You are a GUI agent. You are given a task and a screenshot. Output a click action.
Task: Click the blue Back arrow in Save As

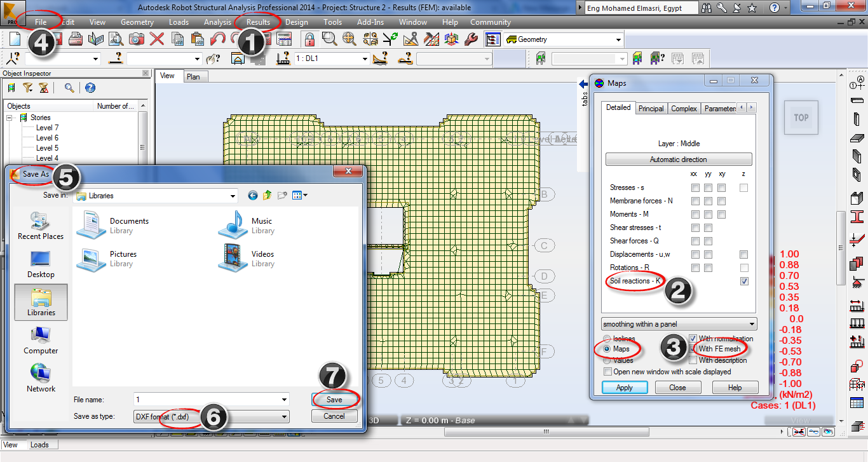(x=253, y=196)
